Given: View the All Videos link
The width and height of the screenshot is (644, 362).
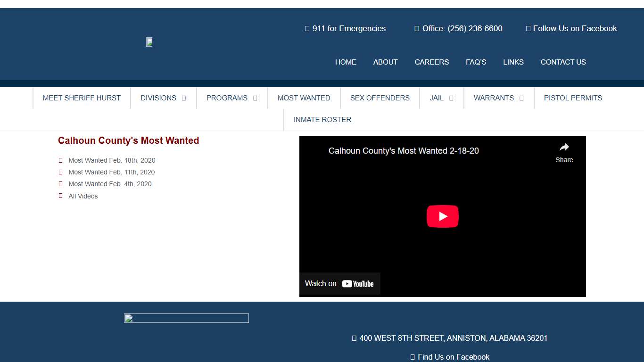Looking at the screenshot, I should tap(83, 196).
